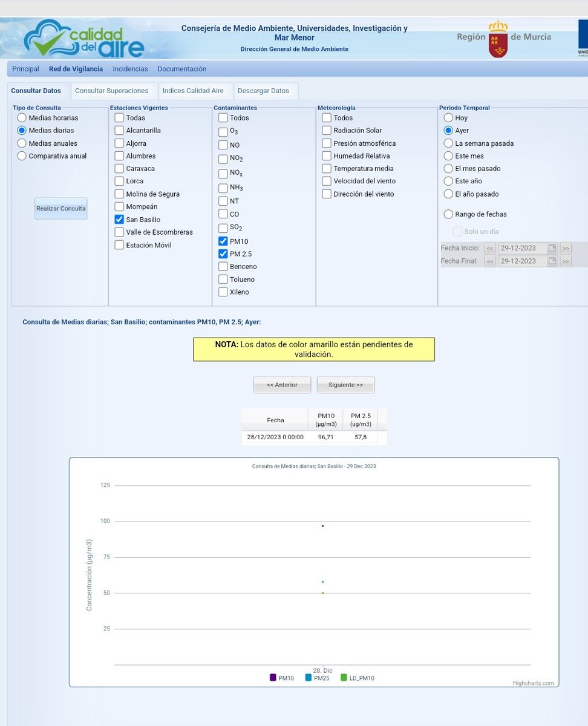This screenshot has width=588, height=726.
Task: Check the NOx pollutant
Action: (223, 173)
